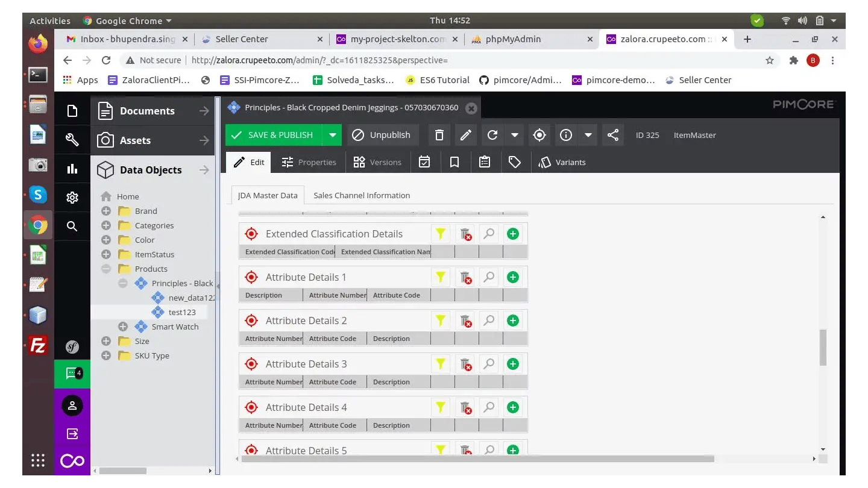
Task: Open dropdown arrow next to reload
Action: 514,135
